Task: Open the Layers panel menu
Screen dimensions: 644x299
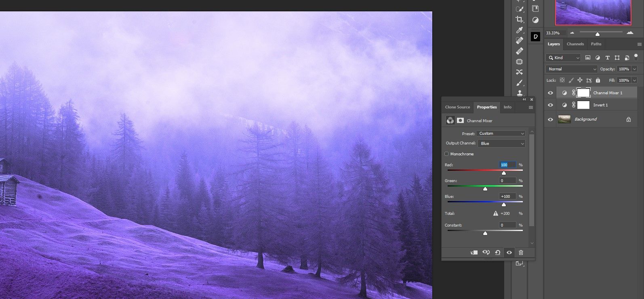Action: coord(639,44)
